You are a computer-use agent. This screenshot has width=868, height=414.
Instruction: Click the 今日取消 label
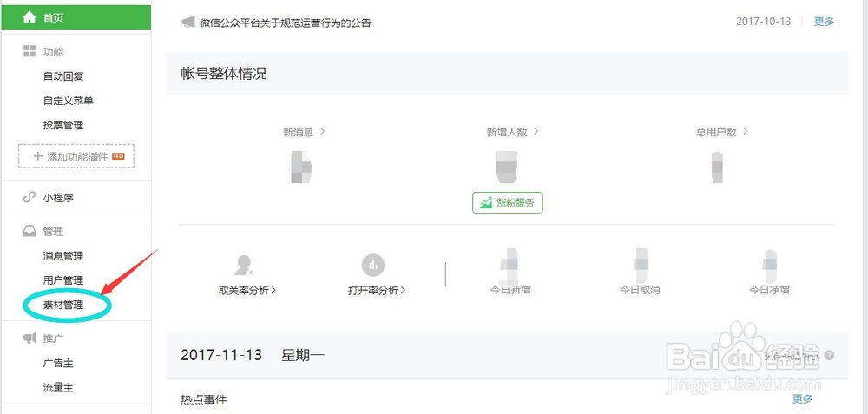640,290
